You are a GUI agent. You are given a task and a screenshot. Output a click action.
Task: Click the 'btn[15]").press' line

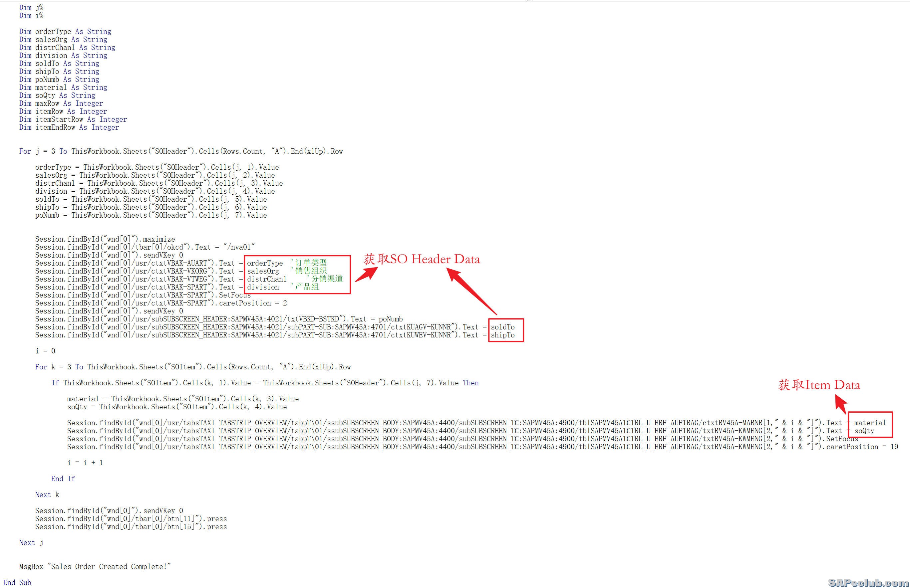click(x=131, y=527)
